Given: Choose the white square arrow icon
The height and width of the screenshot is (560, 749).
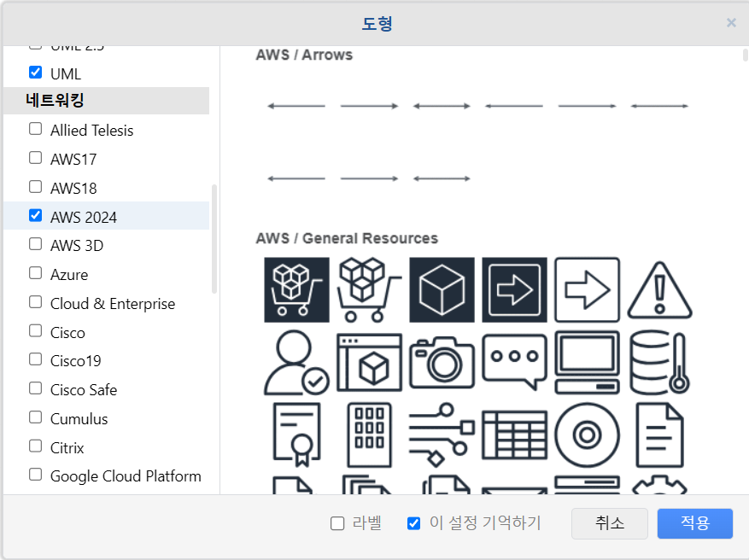Looking at the screenshot, I should tap(587, 289).
